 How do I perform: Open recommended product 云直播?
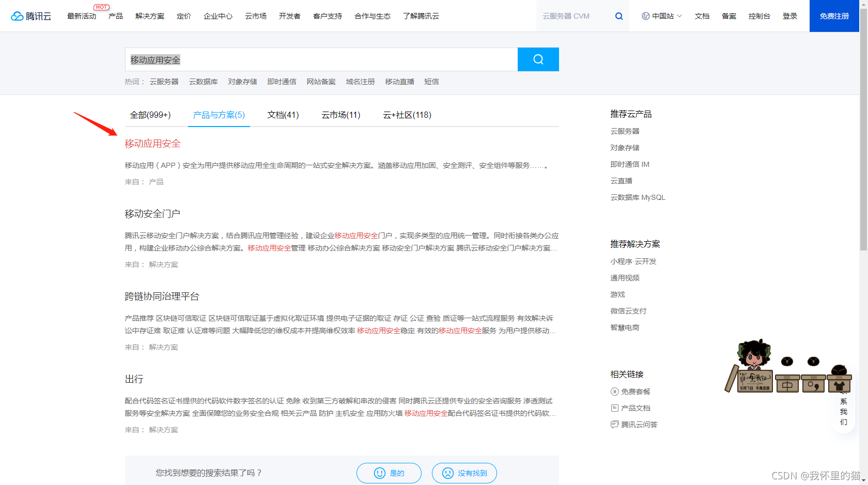click(x=622, y=181)
